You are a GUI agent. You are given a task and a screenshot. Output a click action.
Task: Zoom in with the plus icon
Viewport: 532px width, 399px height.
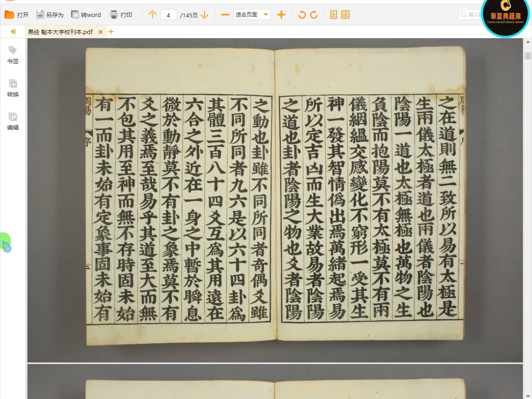click(x=281, y=15)
